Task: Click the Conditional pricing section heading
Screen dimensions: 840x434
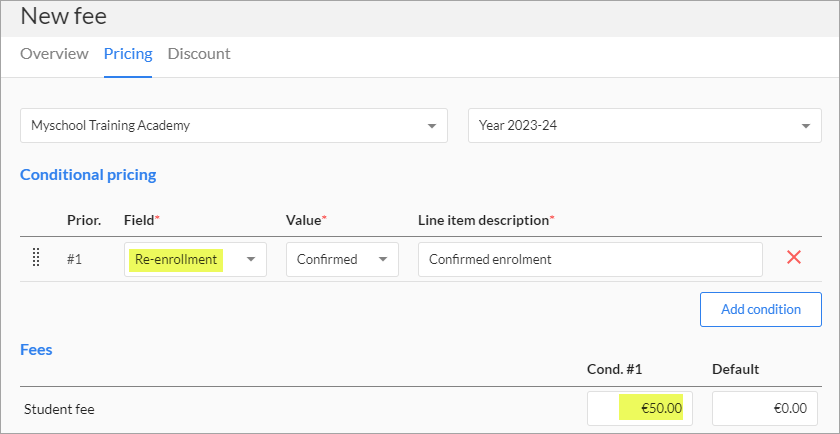Action: (x=88, y=175)
